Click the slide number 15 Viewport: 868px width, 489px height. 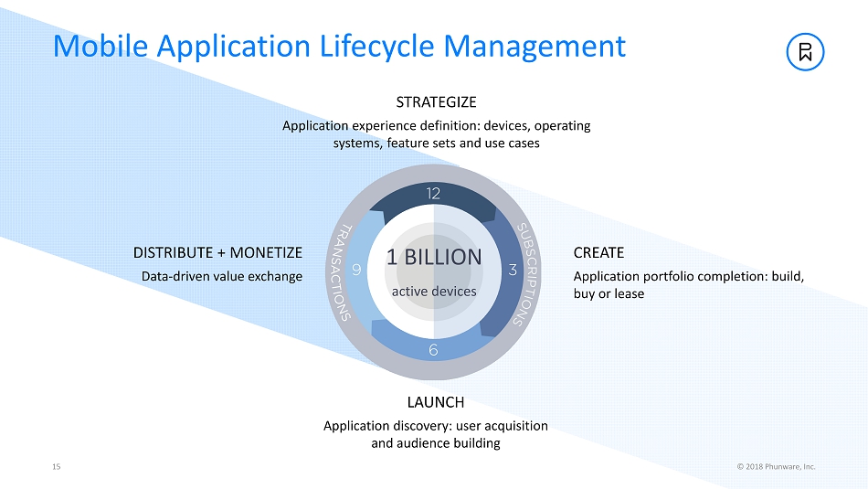click(56, 467)
